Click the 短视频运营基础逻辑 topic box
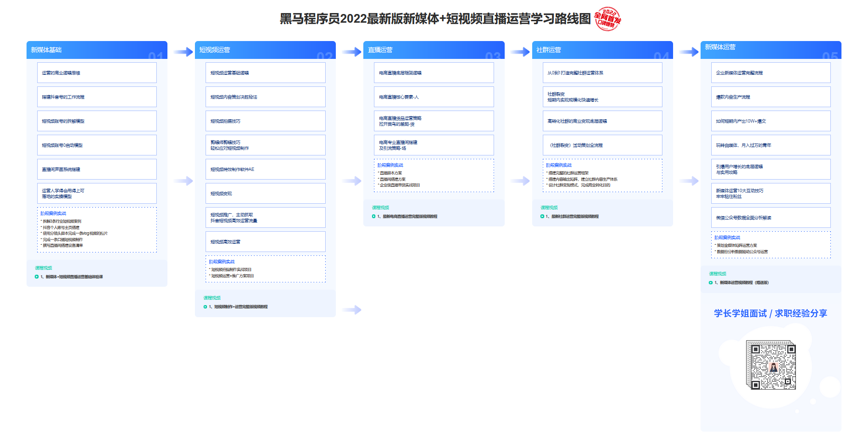The image size is (868, 434). (x=265, y=73)
